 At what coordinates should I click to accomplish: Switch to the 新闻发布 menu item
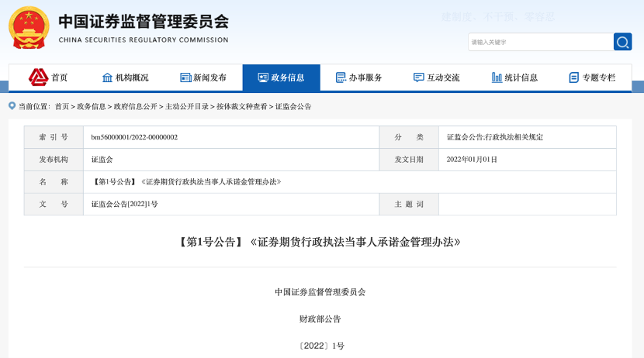pos(209,77)
